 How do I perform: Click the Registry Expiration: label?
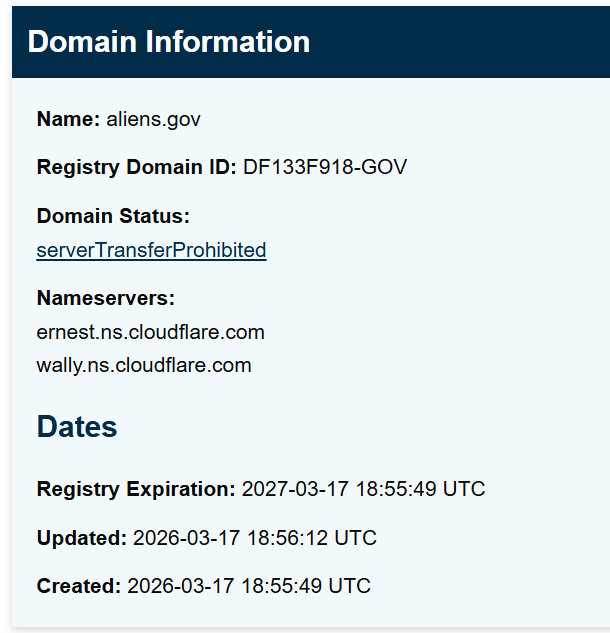pos(135,490)
